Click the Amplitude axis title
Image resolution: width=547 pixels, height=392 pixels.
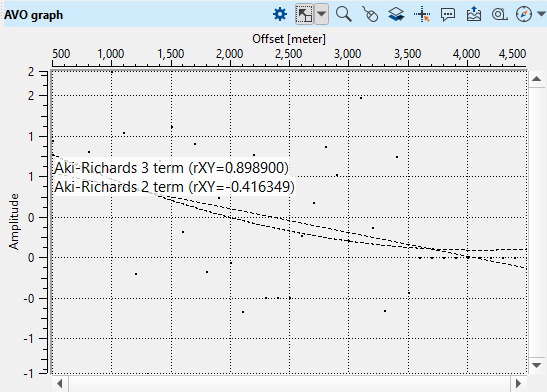point(14,221)
